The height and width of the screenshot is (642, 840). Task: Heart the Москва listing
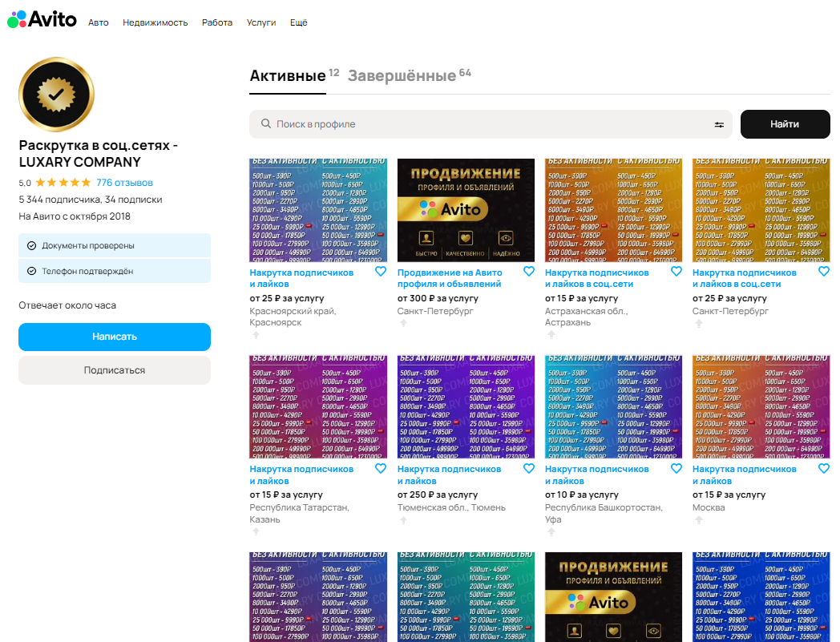point(824,468)
